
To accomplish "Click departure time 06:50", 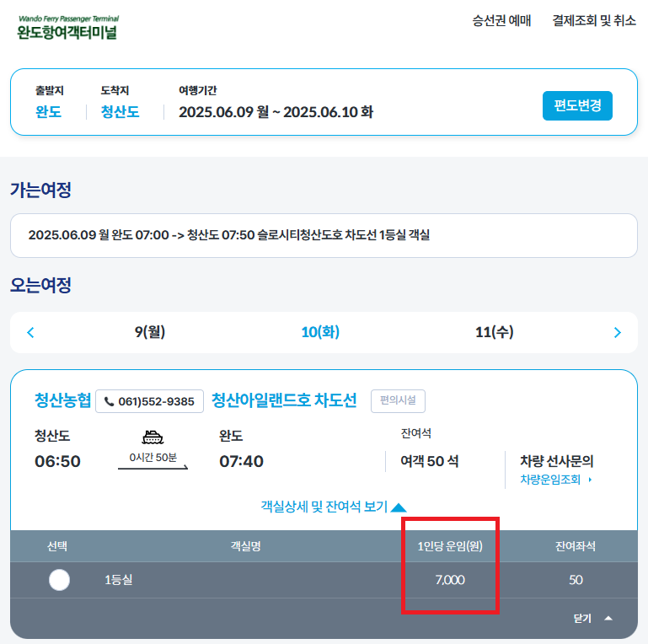I will (57, 461).
